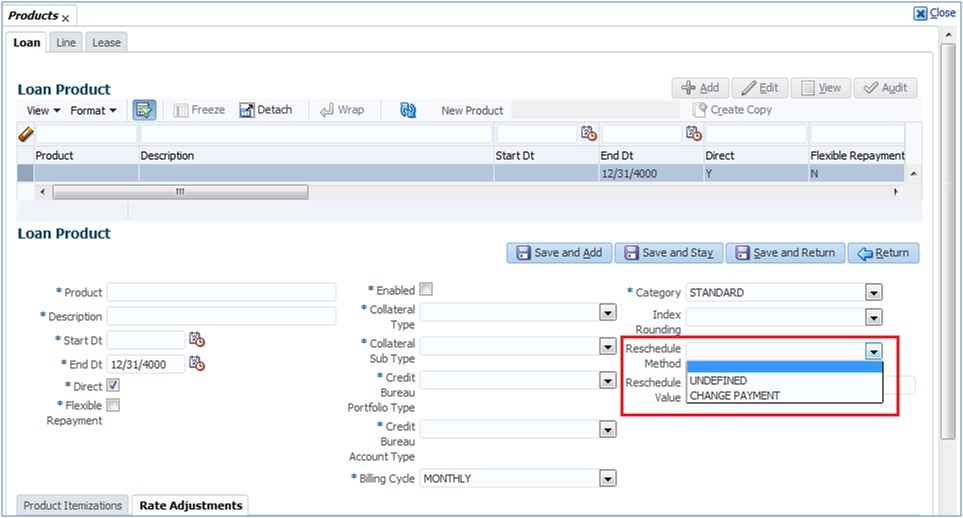The image size is (963, 518).
Task: Uncheck the Direct checkbox
Action: click(113, 385)
